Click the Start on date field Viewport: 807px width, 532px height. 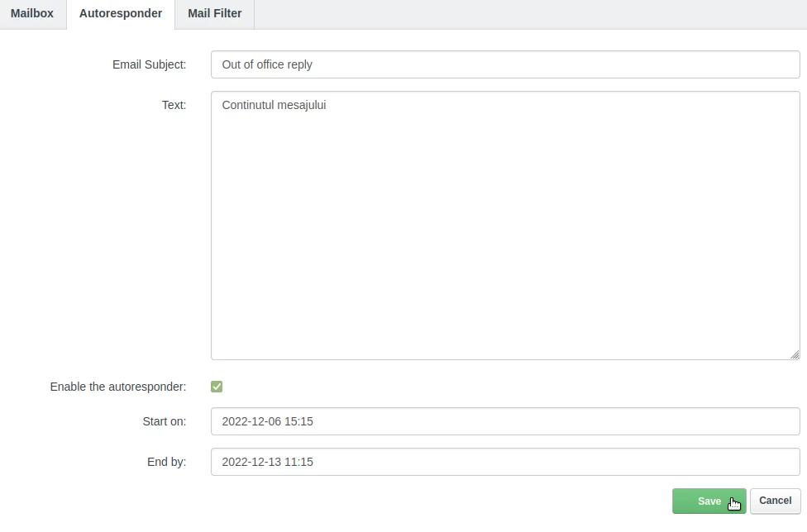pyautogui.click(x=504, y=421)
